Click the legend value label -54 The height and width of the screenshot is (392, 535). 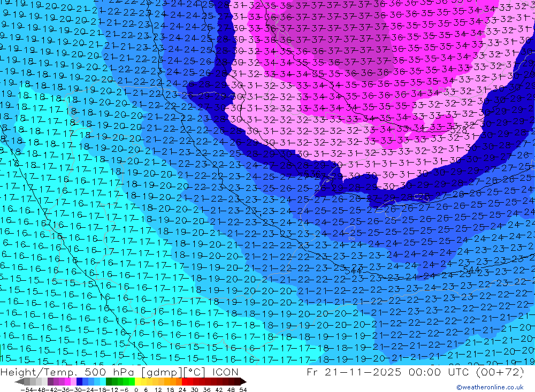(x=27, y=390)
